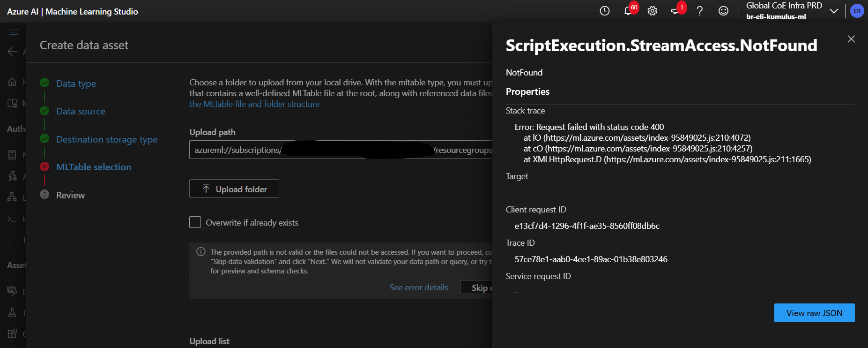Open the Automated ML lightning icon
Viewport: 868px width, 348px height.
coord(12,176)
